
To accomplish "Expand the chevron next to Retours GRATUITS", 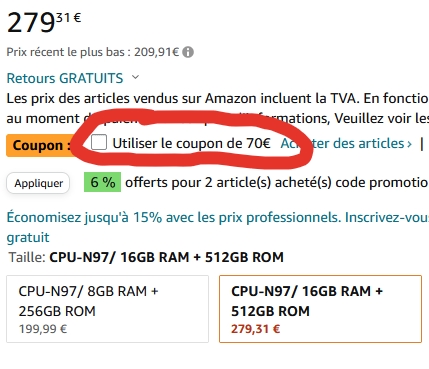I will pyautogui.click(x=135, y=77).
